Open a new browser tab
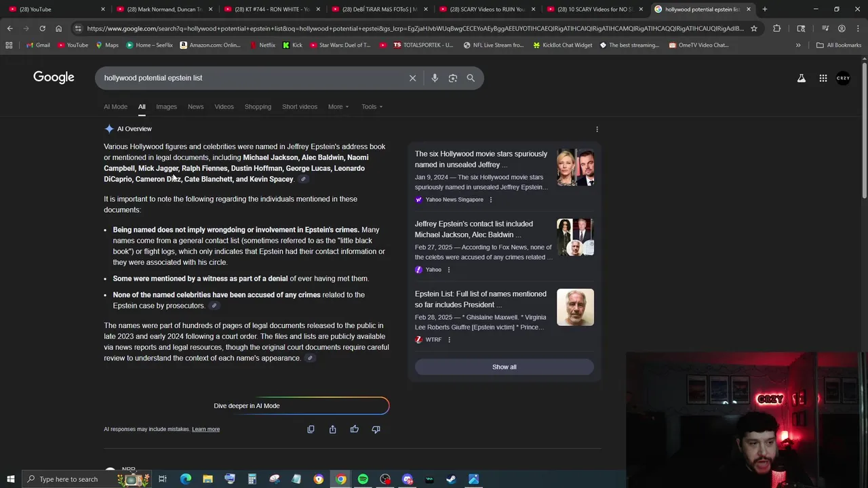The width and height of the screenshot is (868, 488). point(764,9)
